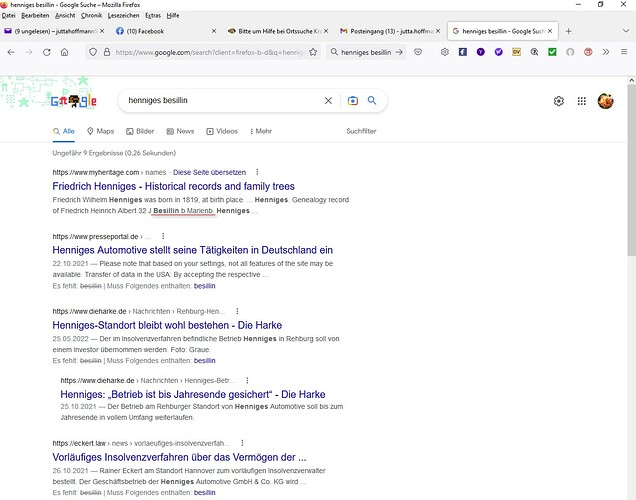Image resolution: width=636 pixels, height=500 pixels.
Task: Click the toolbar search field henniges besillin
Action: (366, 52)
